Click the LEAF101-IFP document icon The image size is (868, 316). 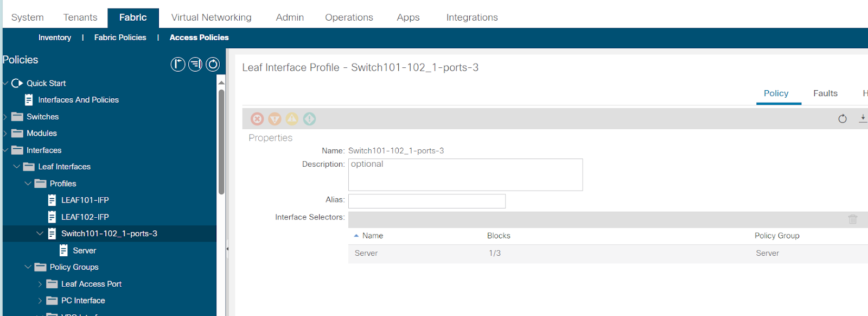pyautogui.click(x=52, y=200)
